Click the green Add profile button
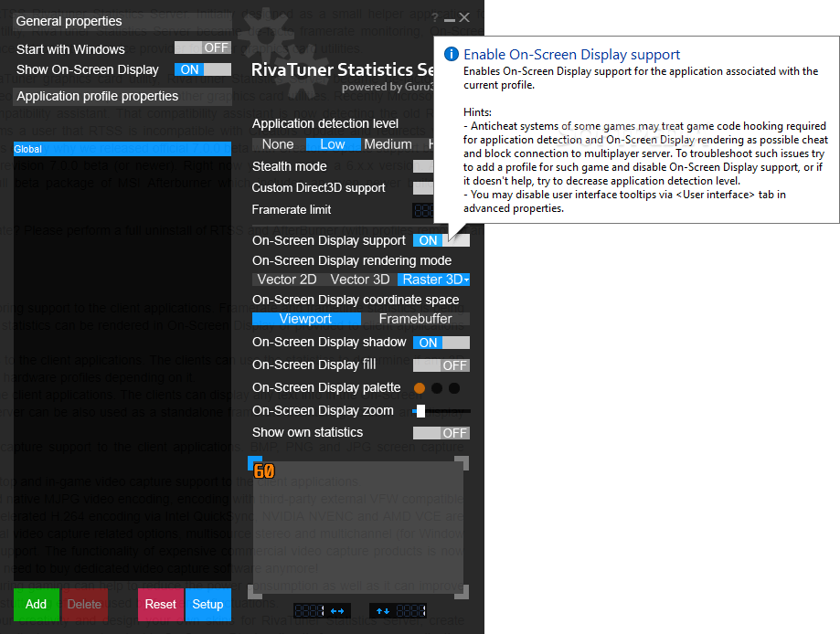The image size is (840, 634). click(x=37, y=605)
